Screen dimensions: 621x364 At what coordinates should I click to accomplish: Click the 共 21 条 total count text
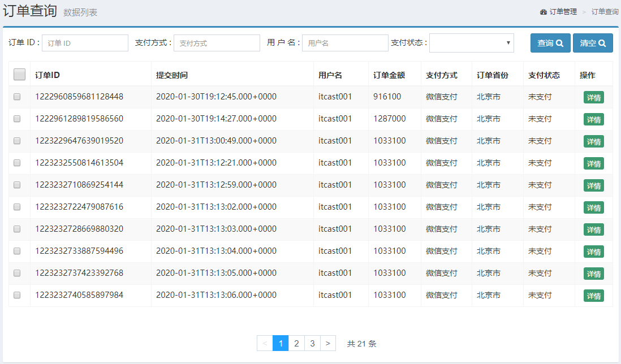pos(361,344)
